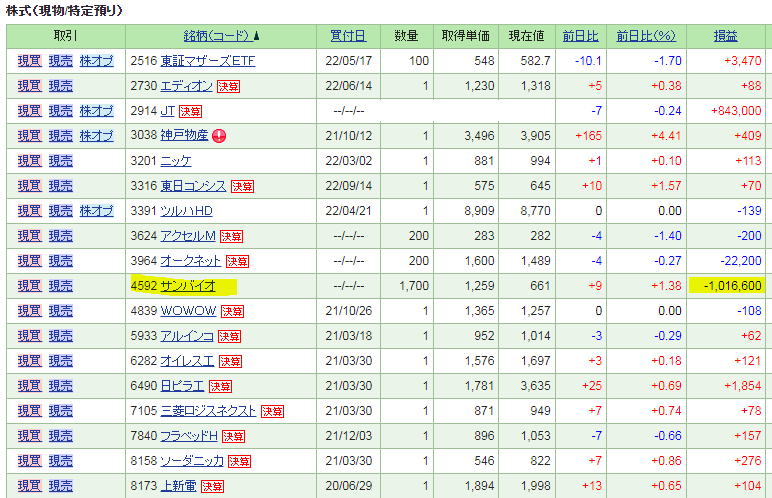
Task: Open the アクセルM stock link
Action: tap(188, 236)
